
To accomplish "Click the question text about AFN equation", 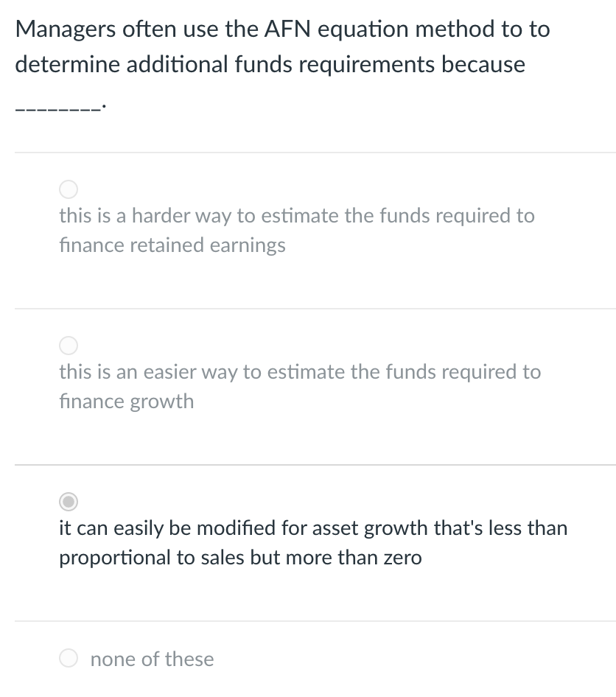I will coord(282,46).
